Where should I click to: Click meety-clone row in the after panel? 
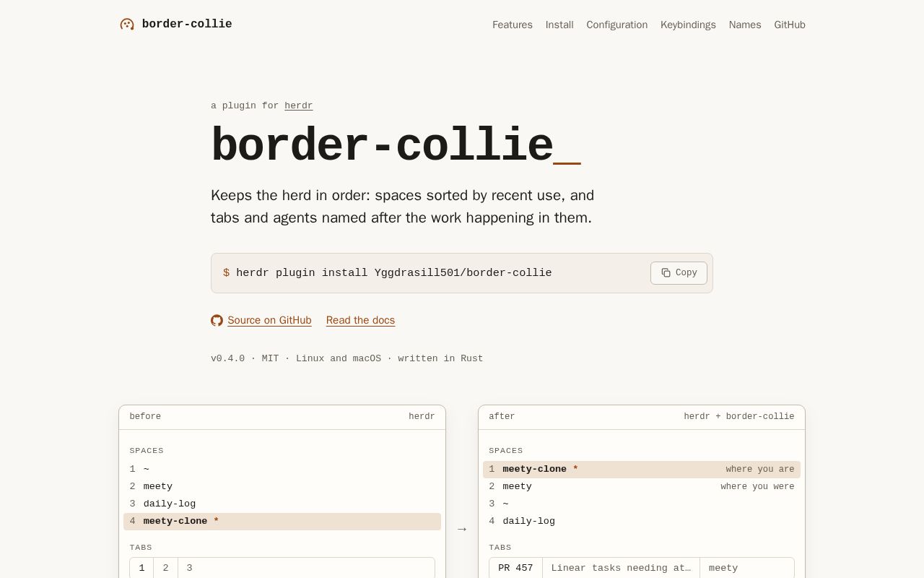pos(642,470)
